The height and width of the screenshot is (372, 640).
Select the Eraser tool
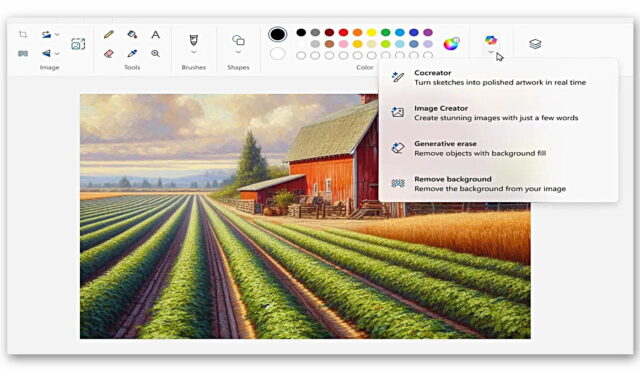[109, 53]
